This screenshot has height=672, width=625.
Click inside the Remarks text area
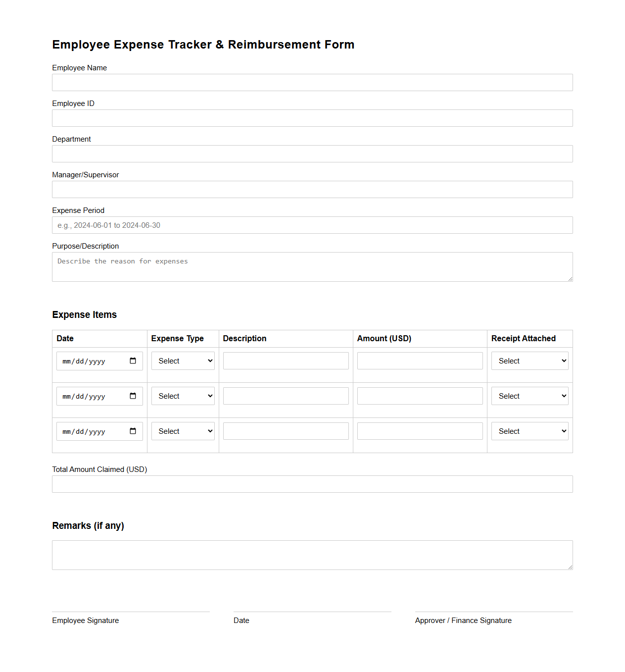[x=312, y=555]
